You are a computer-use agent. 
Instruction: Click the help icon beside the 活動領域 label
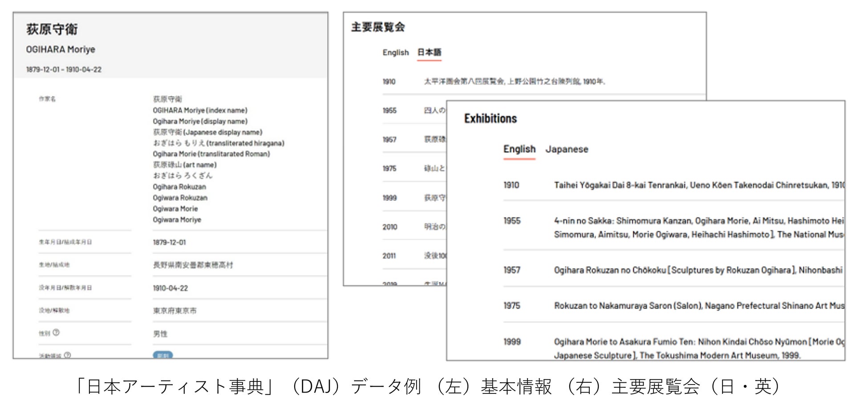click(x=67, y=355)
